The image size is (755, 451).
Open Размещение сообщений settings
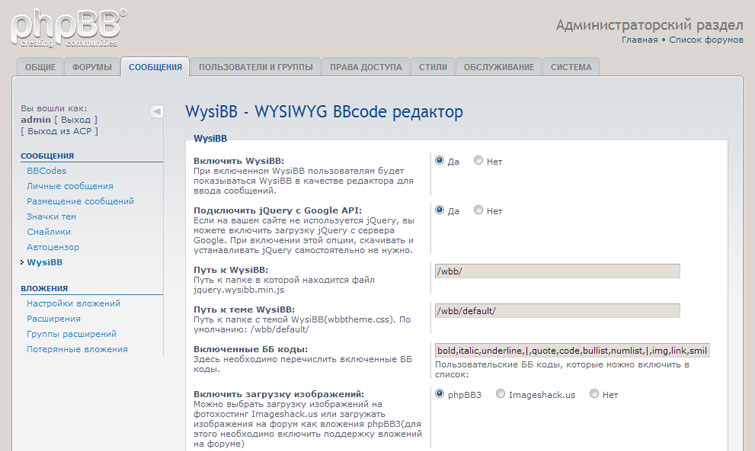[x=80, y=201]
